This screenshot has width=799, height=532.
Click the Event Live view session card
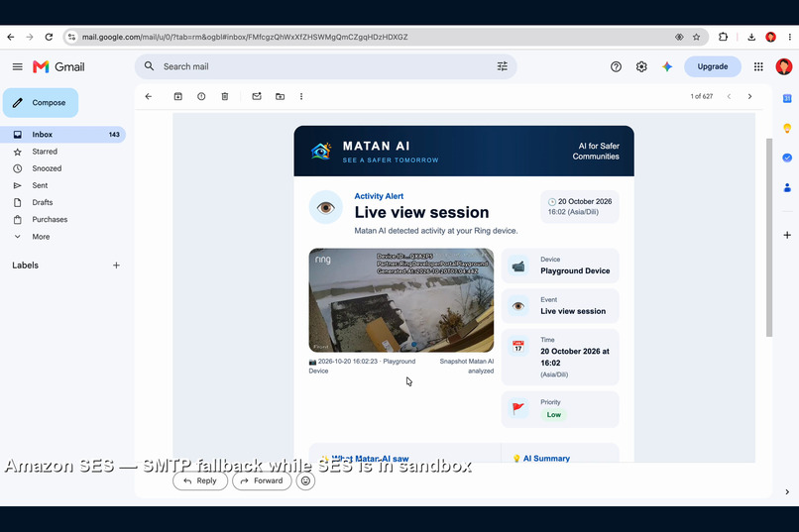pyautogui.click(x=560, y=306)
